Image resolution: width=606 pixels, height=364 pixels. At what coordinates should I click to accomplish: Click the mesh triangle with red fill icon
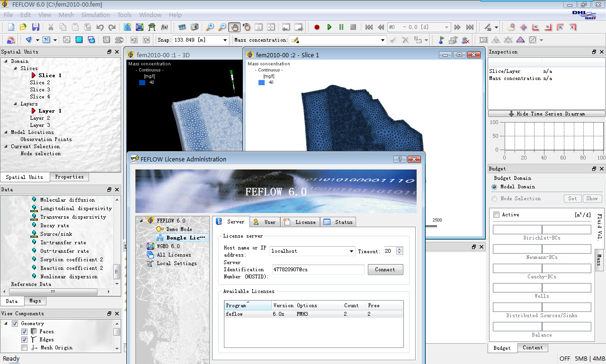pyautogui.click(x=520, y=40)
